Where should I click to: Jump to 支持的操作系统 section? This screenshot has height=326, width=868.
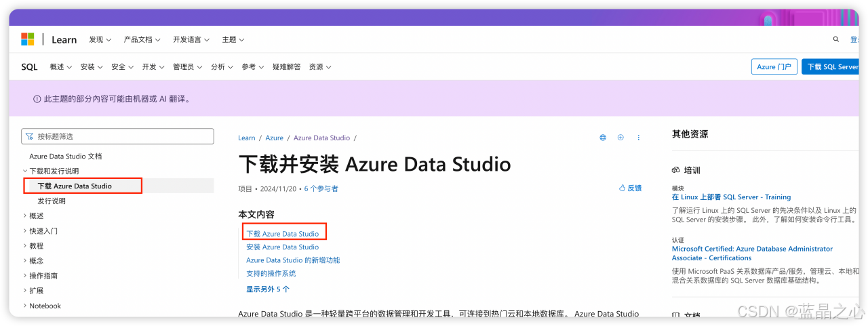coord(271,273)
